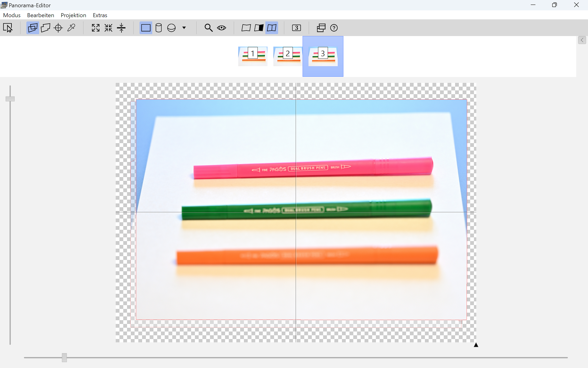Screen dimensions: 588x368
Task: Click the horizontal slider handle at bottom
Action: (x=64, y=357)
